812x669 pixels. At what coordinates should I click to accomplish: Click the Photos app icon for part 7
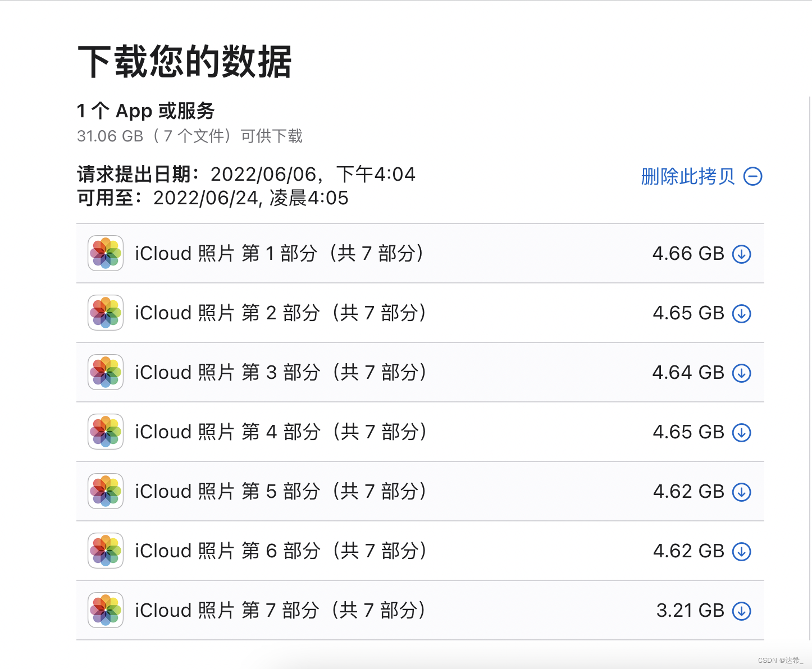(106, 610)
